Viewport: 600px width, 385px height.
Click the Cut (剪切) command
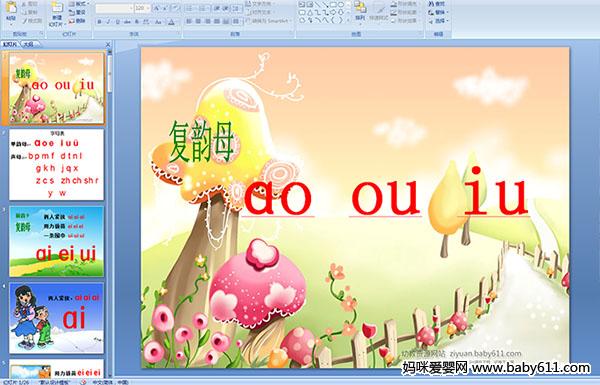[x=30, y=4]
